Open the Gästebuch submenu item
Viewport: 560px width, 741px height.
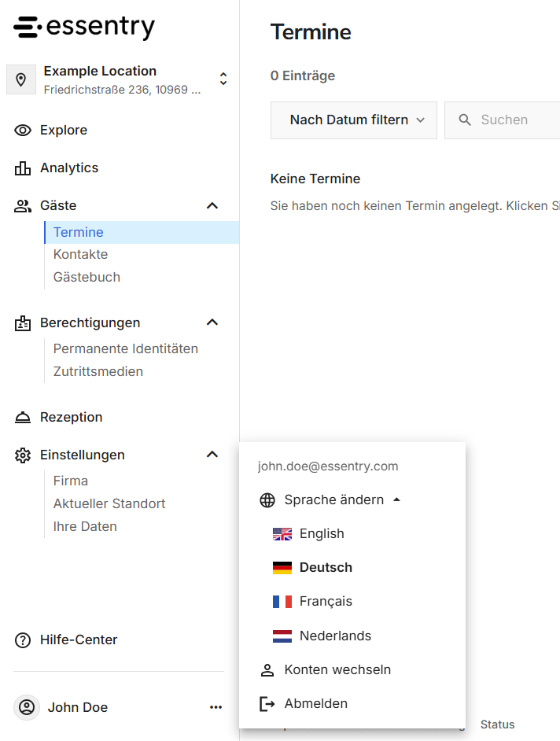coord(87,277)
